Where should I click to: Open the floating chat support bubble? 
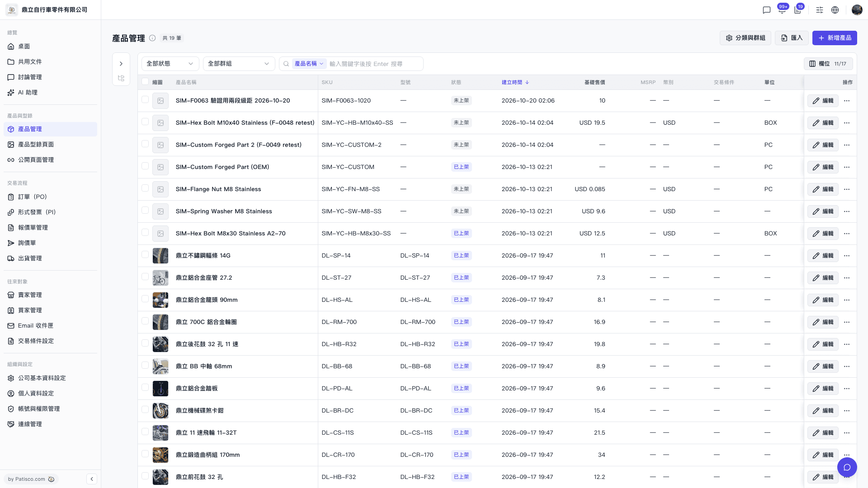click(x=847, y=467)
